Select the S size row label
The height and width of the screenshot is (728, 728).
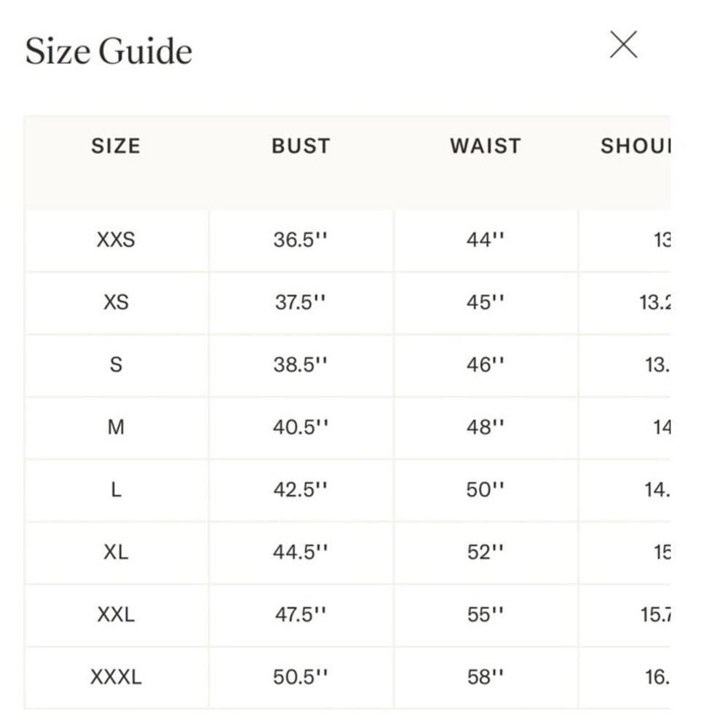[116, 365]
